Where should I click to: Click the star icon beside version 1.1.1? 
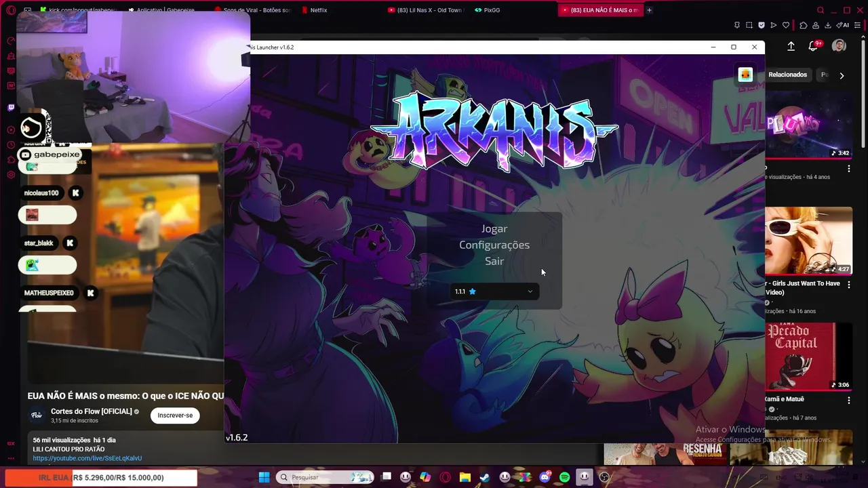pos(473,291)
